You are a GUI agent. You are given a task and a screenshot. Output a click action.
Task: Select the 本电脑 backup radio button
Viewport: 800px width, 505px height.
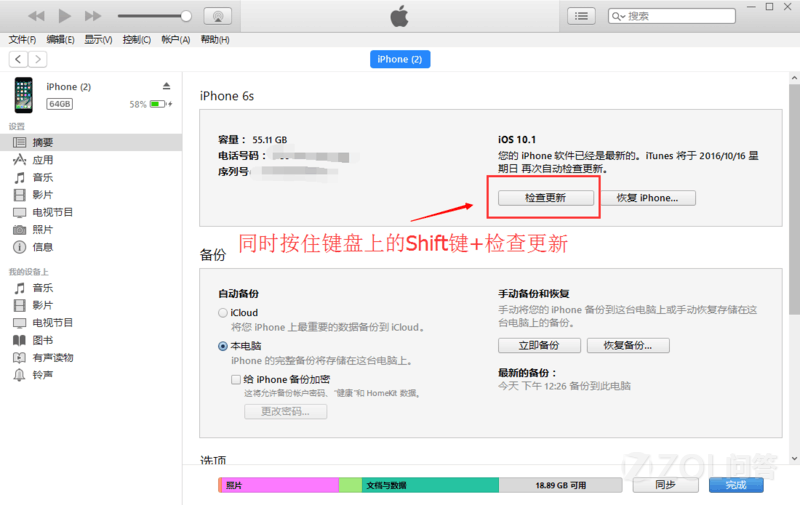point(222,346)
